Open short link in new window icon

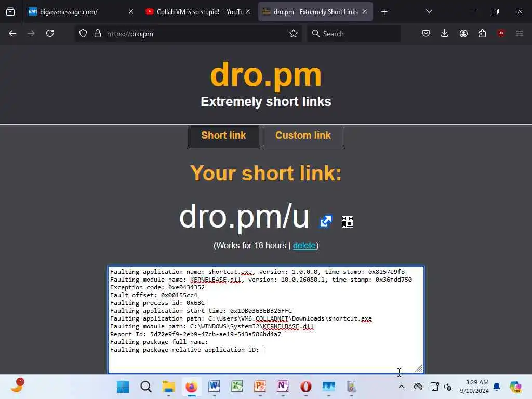(x=326, y=221)
